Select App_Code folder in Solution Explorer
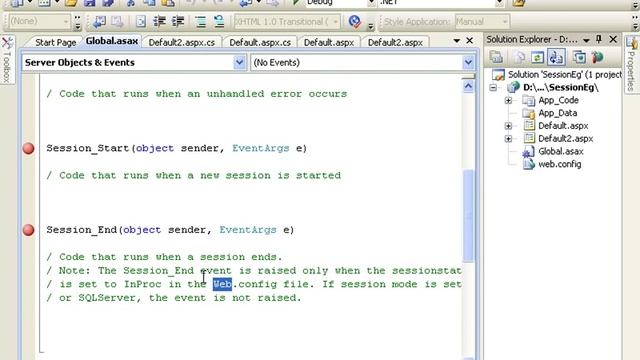The height and width of the screenshot is (360, 640). [x=558, y=100]
